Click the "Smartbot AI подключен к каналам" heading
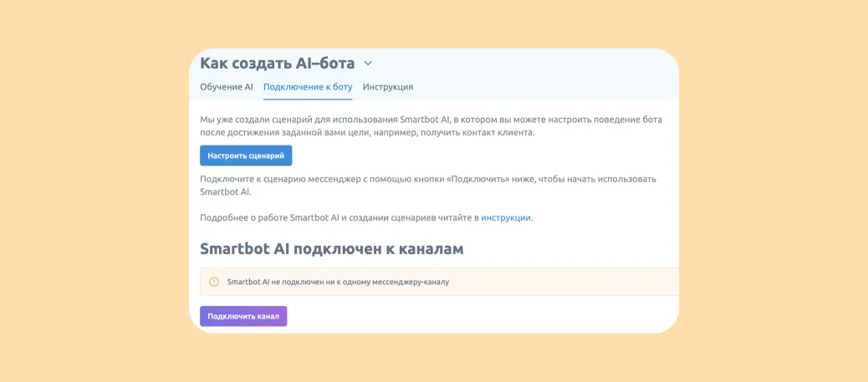The height and width of the screenshot is (382, 868). pos(332,249)
